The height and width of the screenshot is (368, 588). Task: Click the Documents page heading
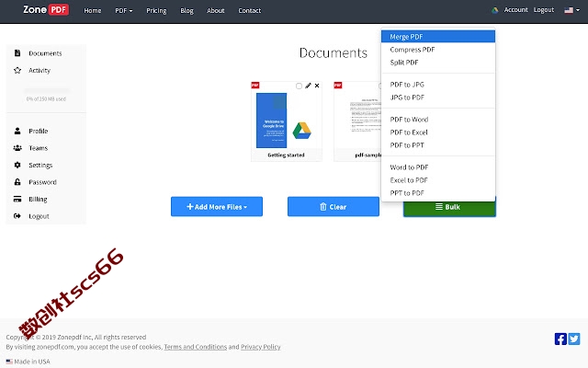tap(333, 53)
